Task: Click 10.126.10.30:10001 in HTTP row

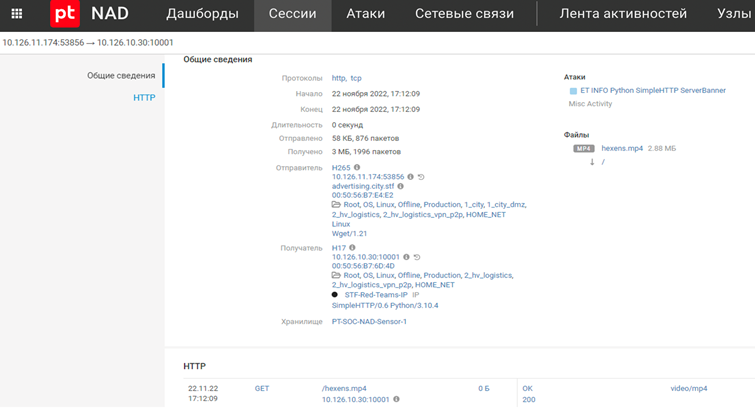Action: 355,400
